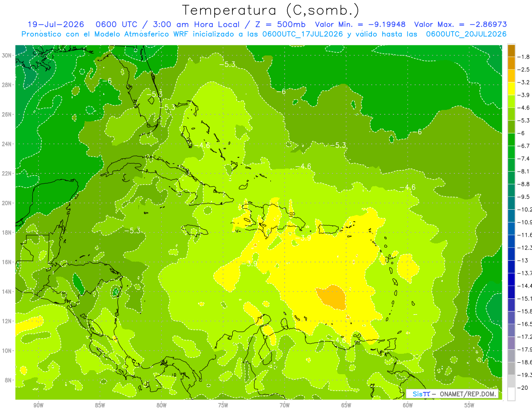Click the "-1.8" colorbar scale label

point(524,57)
